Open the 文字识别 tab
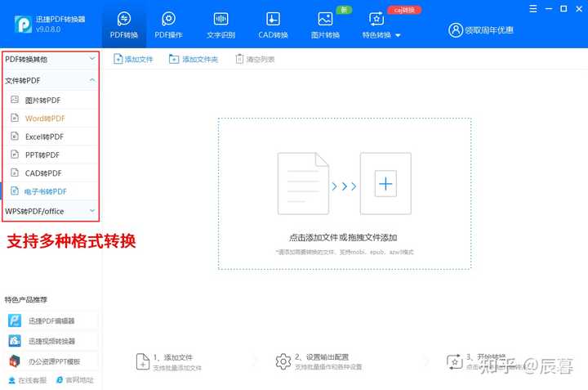 click(220, 25)
